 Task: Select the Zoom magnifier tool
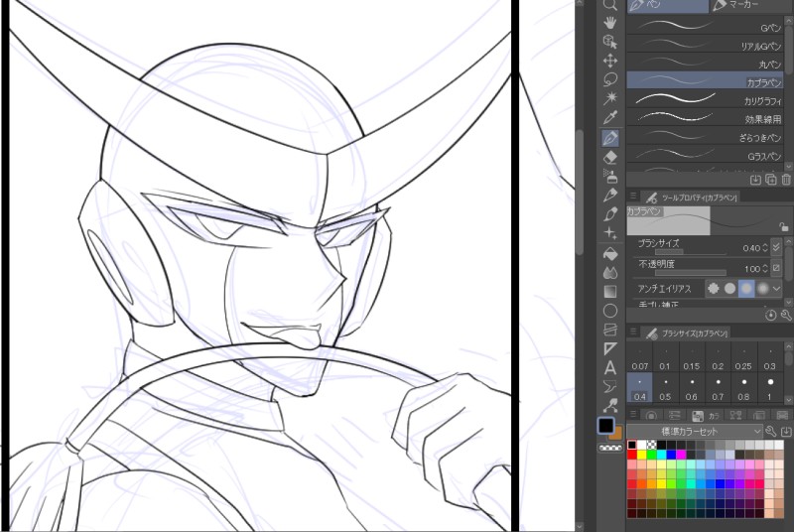(x=610, y=5)
